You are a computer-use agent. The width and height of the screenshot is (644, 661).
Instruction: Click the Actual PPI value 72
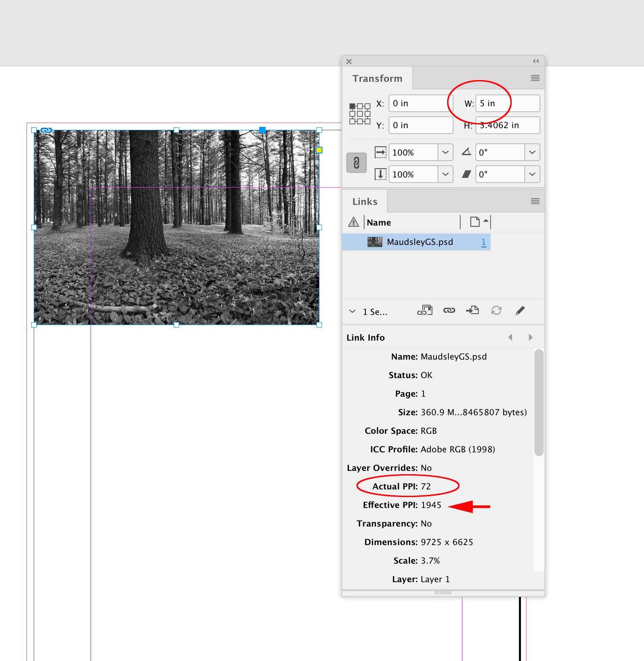click(x=426, y=486)
